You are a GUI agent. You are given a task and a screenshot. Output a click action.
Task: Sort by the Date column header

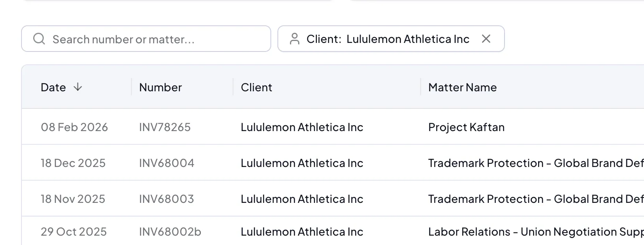tap(54, 87)
